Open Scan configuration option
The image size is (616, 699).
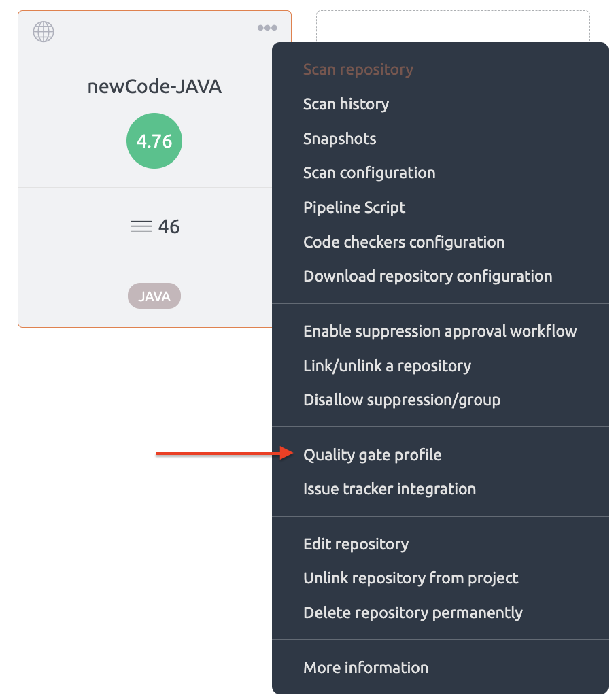click(x=369, y=173)
